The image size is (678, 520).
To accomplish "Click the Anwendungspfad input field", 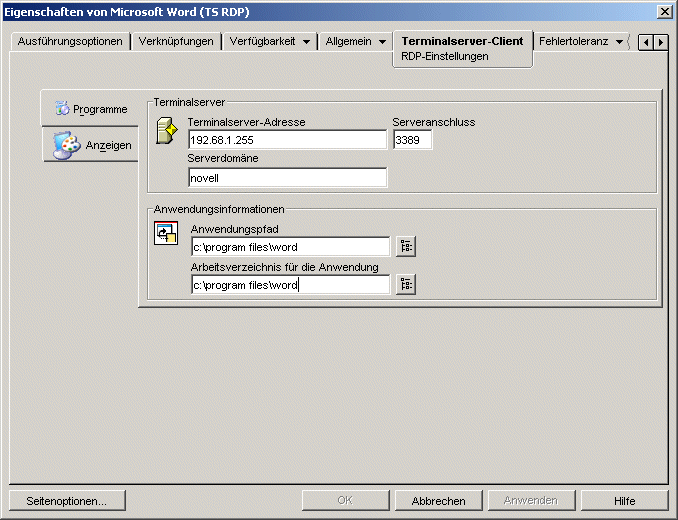I will tap(291, 247).
